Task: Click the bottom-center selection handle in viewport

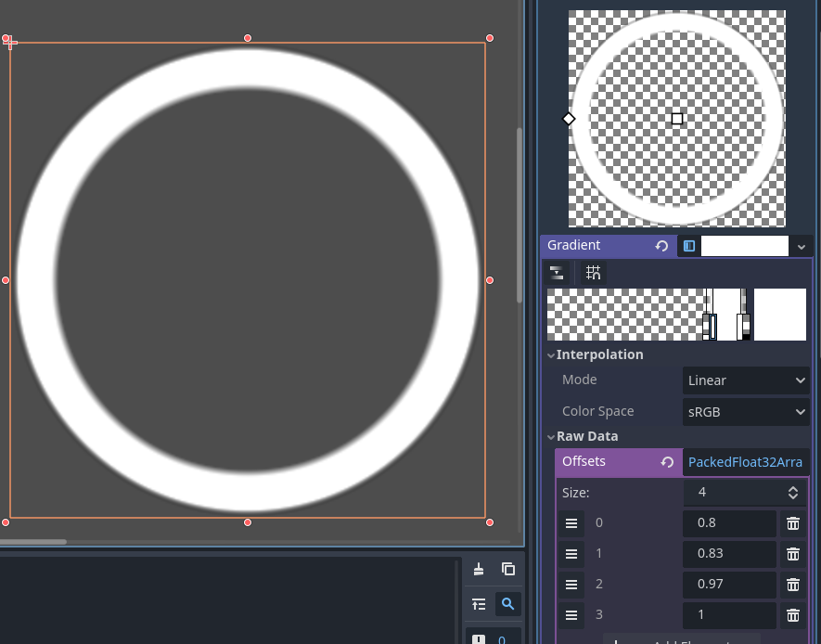Action: pos(248,522)
